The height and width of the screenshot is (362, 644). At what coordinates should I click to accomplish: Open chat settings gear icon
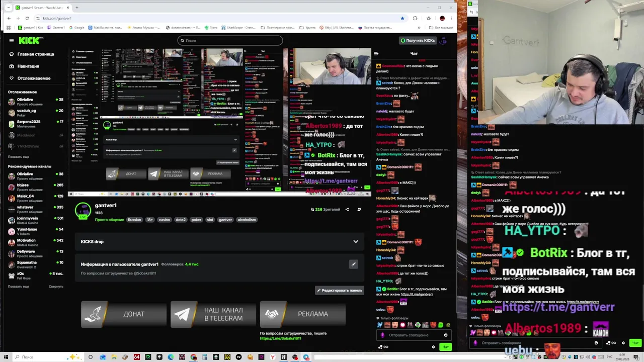click(x=433, y=346)
